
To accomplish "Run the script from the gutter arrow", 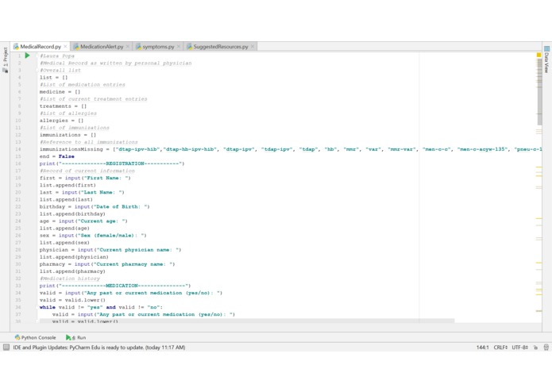I will pyautogui.click(x=28, y=56).
